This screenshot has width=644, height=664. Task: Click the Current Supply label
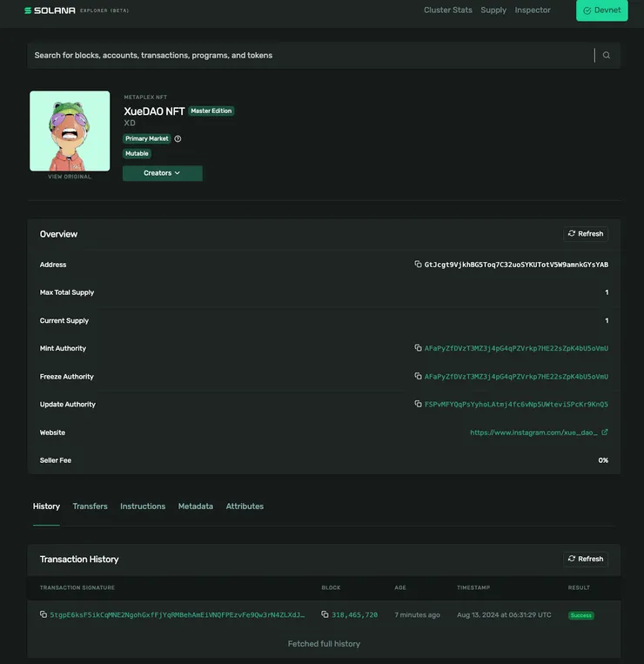(64, 320)
